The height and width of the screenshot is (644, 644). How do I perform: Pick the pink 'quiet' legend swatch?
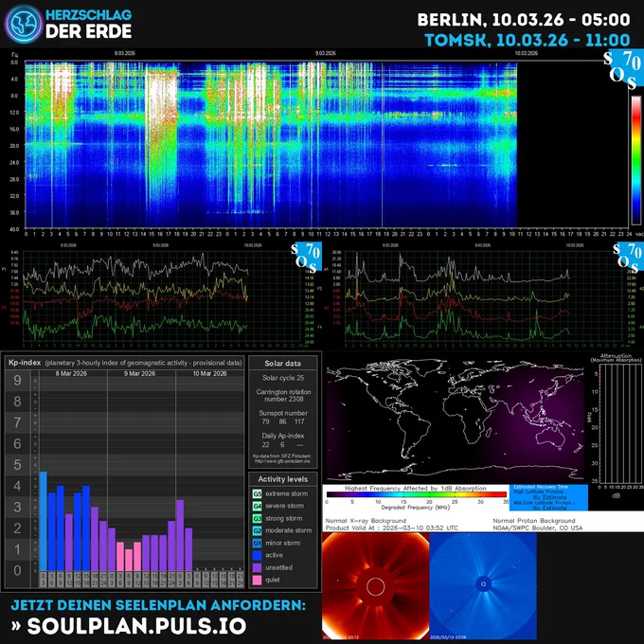pos(257,580)
